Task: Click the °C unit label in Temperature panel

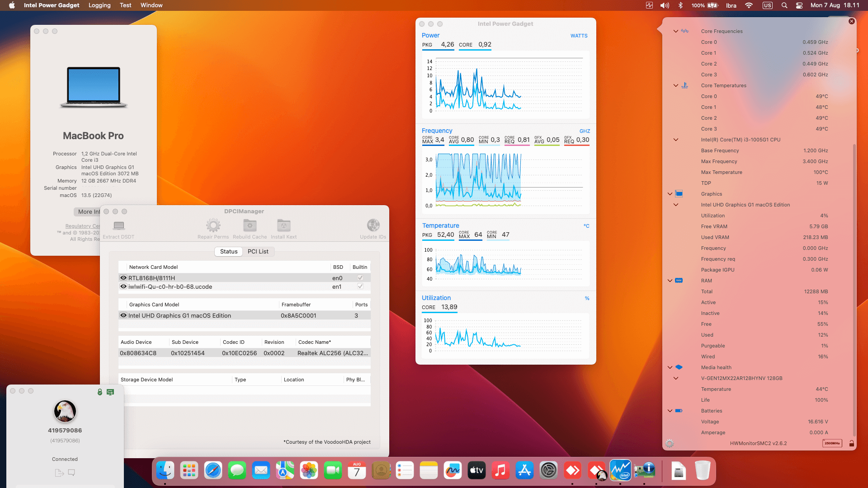Action: tap(586, 226)
